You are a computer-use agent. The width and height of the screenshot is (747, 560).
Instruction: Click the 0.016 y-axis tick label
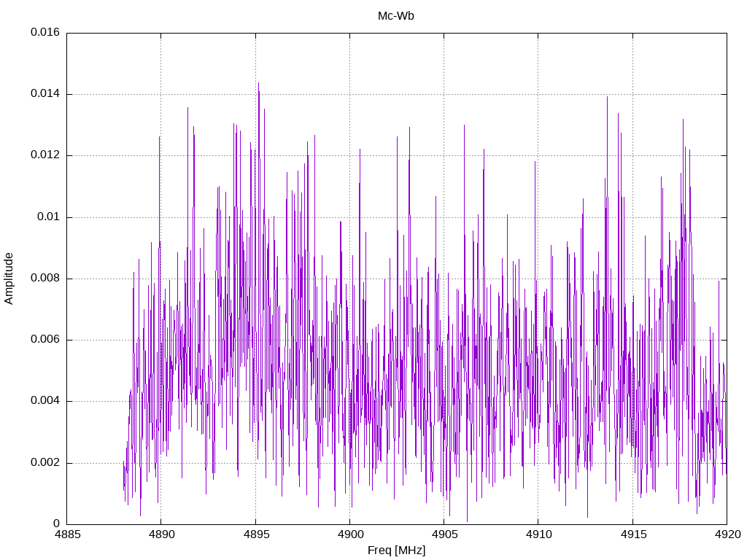(45, 32)
